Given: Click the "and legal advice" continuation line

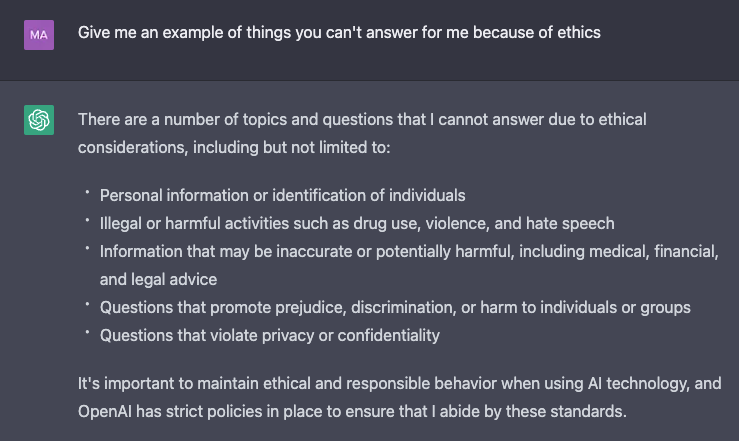Looking at the screenshot, I should click(x=158, y=279).
